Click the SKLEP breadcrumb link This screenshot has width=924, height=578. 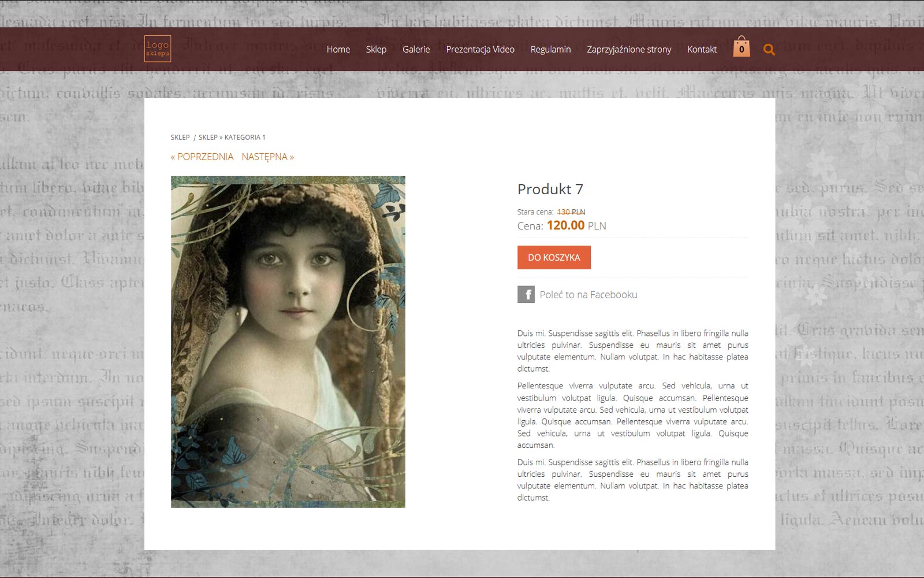pos(180,138)
